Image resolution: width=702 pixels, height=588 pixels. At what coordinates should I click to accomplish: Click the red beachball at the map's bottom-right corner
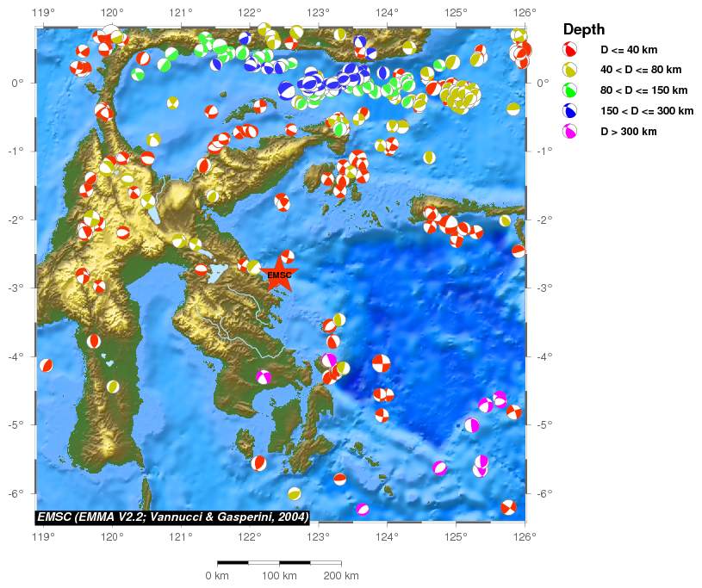coord(508,507)
